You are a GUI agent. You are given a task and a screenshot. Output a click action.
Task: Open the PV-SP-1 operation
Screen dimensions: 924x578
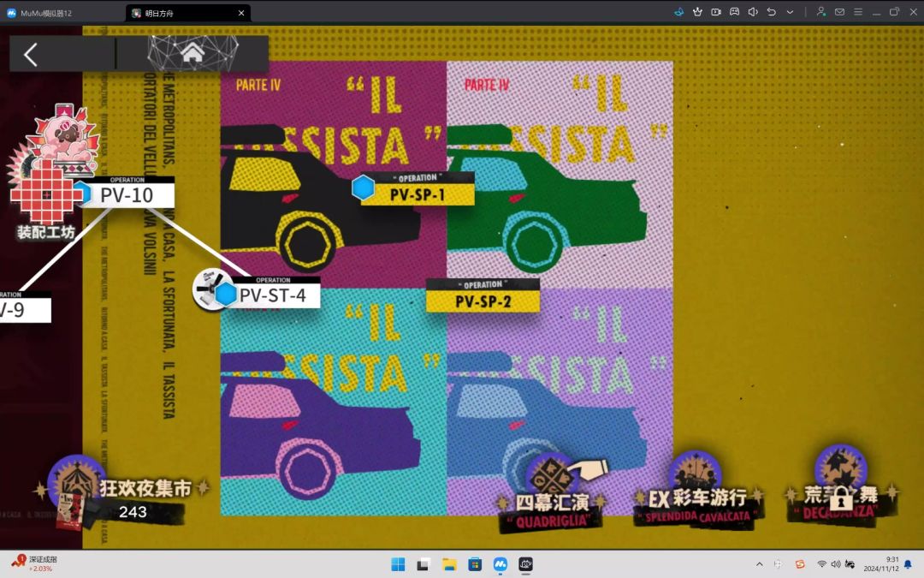[417, 190]
